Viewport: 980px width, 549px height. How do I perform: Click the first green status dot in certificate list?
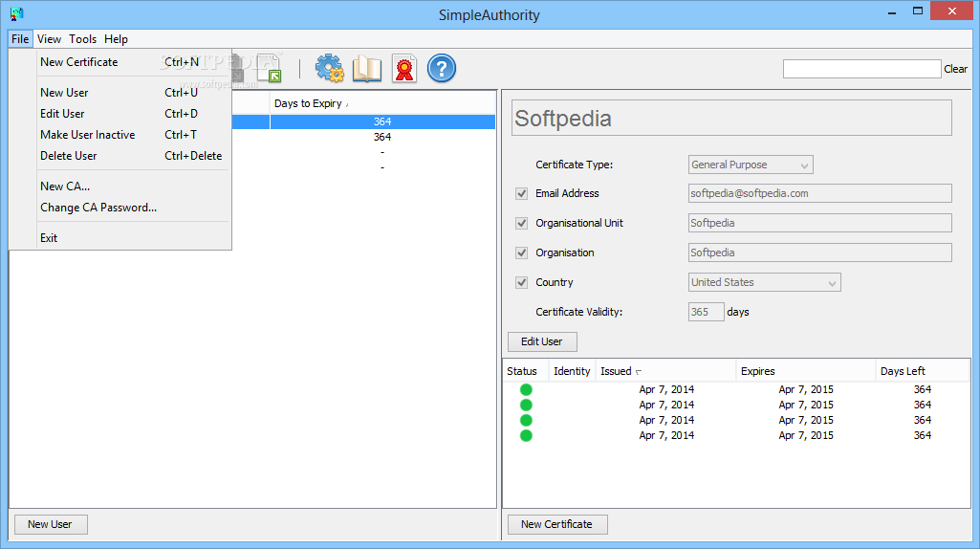(526, 389)
